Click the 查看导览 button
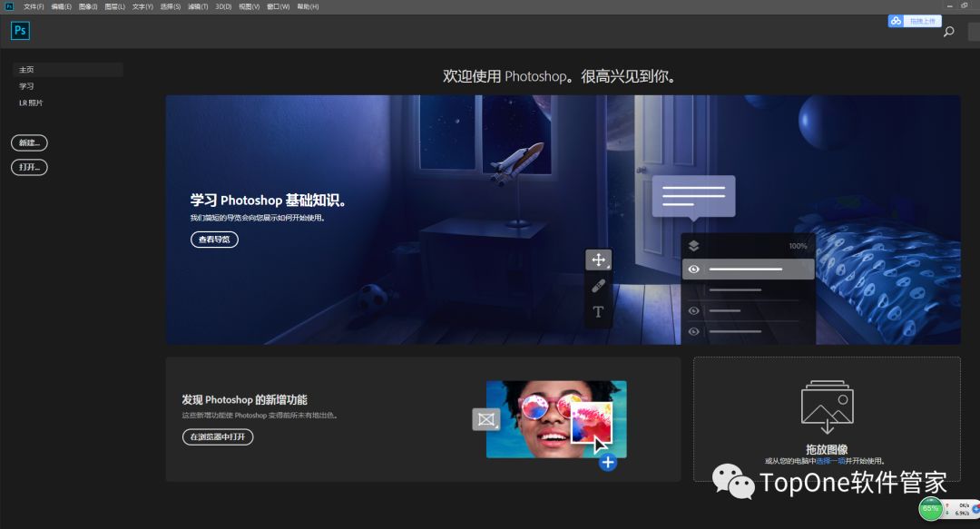Viewport: 980px width, 529px height. tap(214, 240)
